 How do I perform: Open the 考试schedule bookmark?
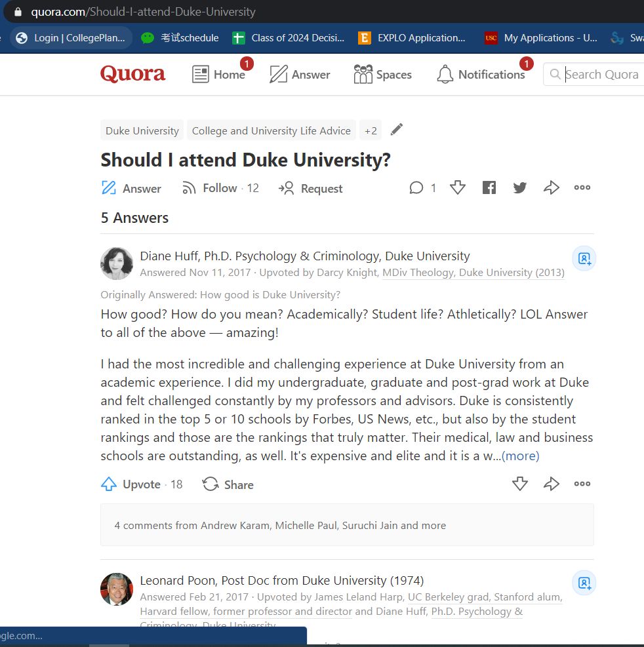(180, 38)
